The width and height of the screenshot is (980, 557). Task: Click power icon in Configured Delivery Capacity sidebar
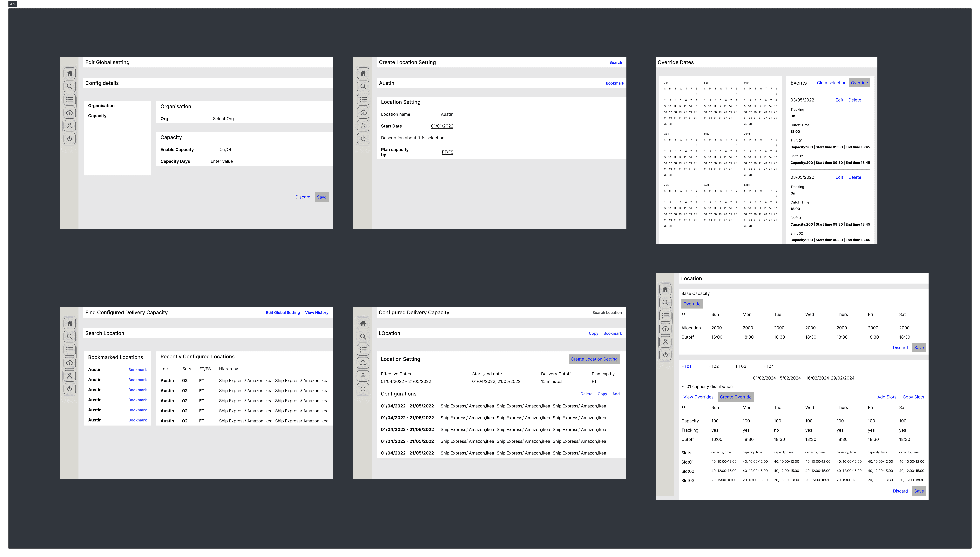[x=363, y=389]
